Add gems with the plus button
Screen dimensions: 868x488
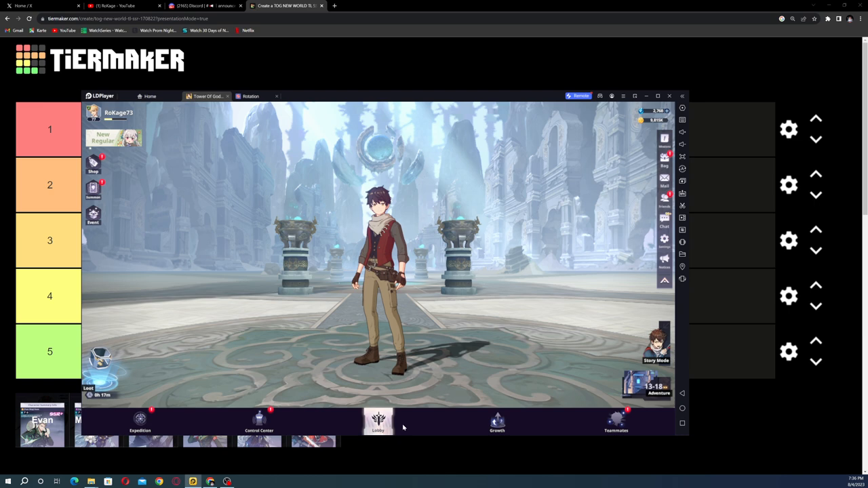tap(667, 110)
